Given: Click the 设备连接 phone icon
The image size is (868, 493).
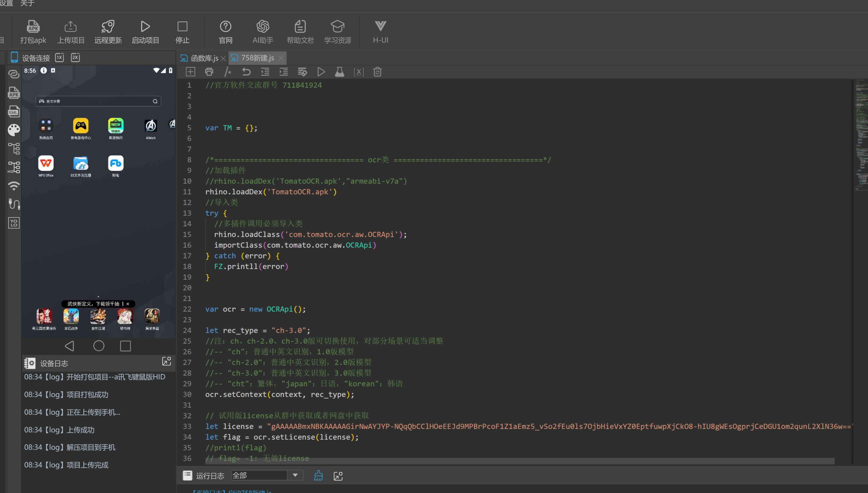Looking at the screenshot, I should pyautogui.click(x=14, y=57).
